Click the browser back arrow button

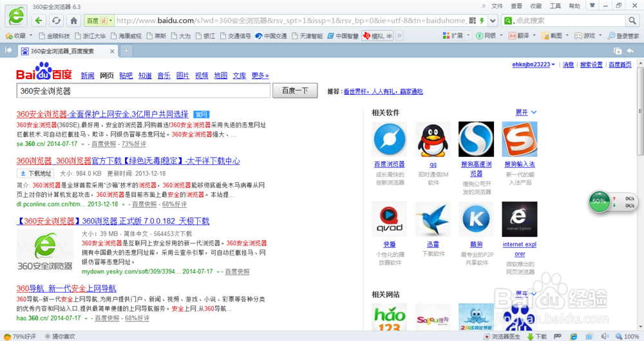click(39, 21)
